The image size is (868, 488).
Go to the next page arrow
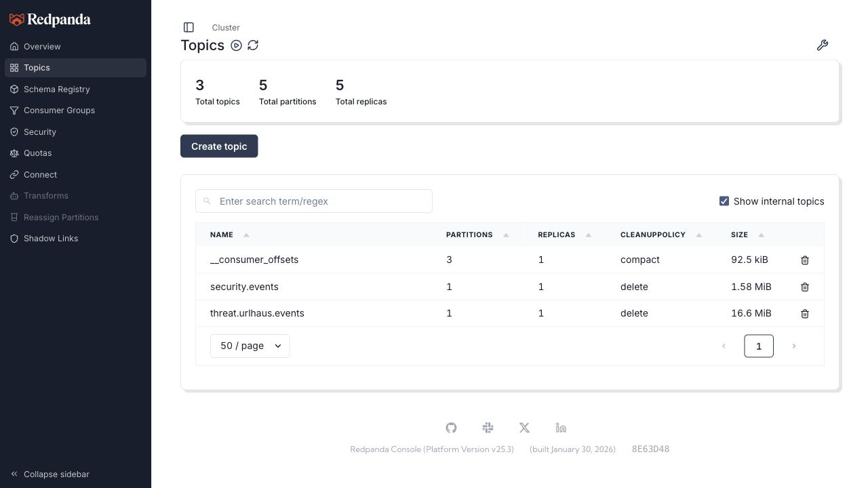coord(794,346)
